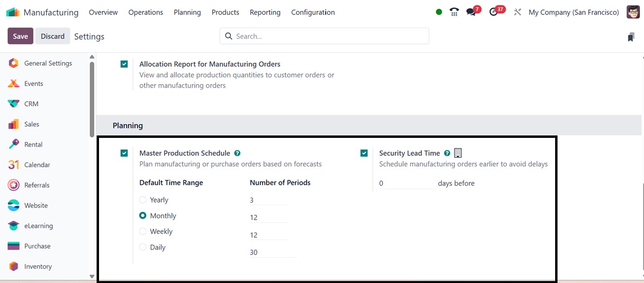Open the phone/VoIP icon in top bar

(454, 12)
